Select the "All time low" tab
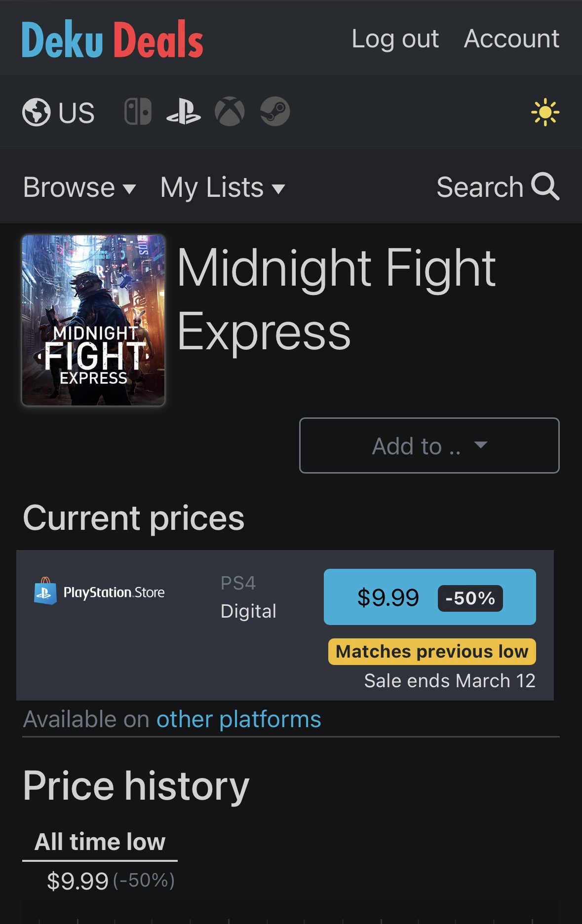The height and width of the screenshot is (924, 582). [x=100, y=842]
